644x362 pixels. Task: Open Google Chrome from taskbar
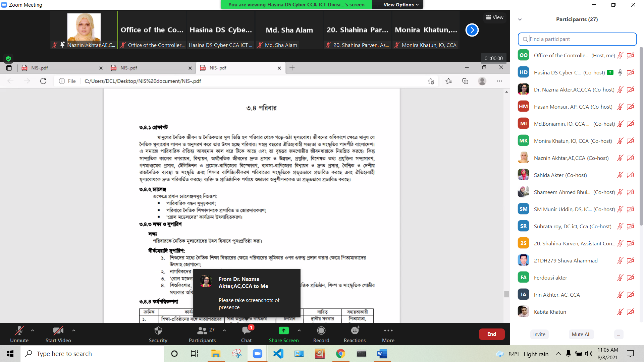coord(340,354)
